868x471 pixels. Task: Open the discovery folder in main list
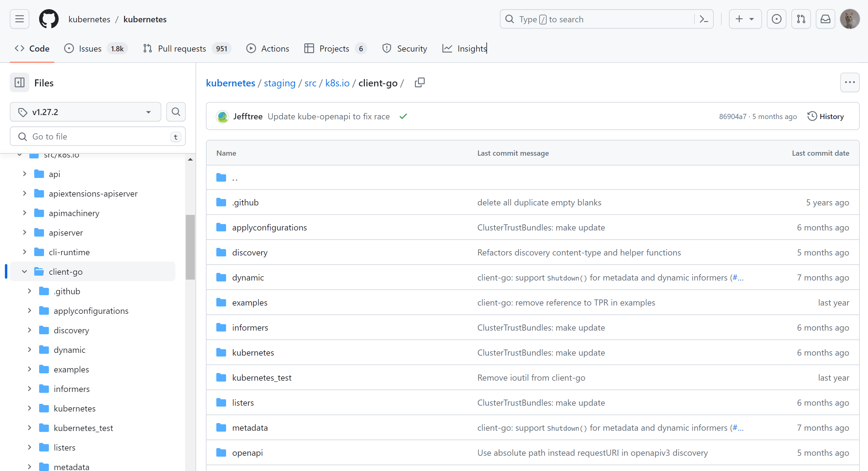(x=250, y=252)
